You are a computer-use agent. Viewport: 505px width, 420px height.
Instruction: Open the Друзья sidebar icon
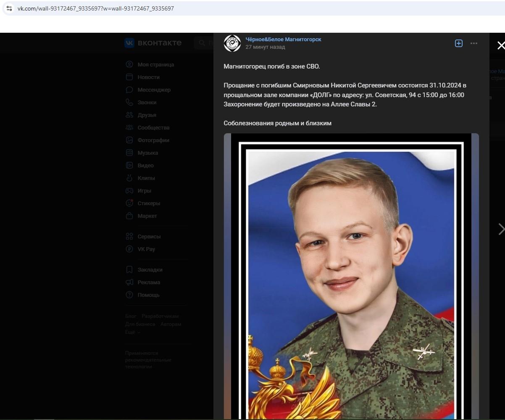[129, 115]
